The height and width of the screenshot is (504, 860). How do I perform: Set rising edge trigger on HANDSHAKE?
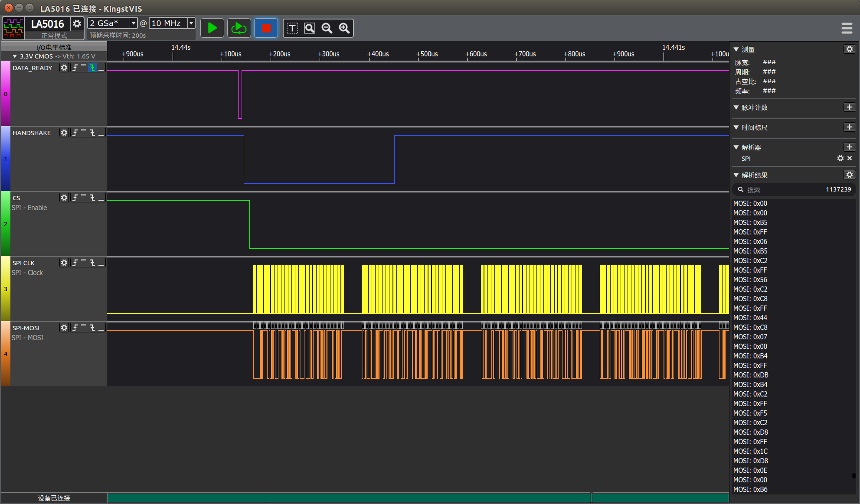75,133
